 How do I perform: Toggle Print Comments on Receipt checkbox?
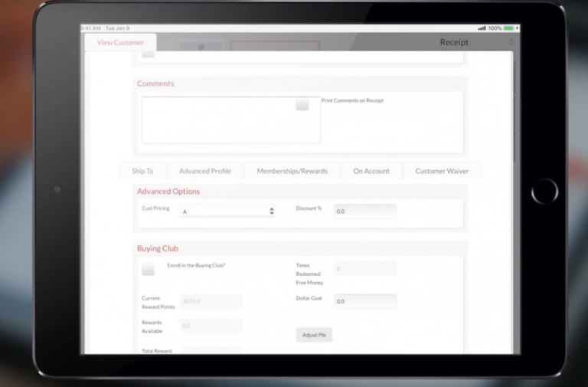(x=302, y=104)
